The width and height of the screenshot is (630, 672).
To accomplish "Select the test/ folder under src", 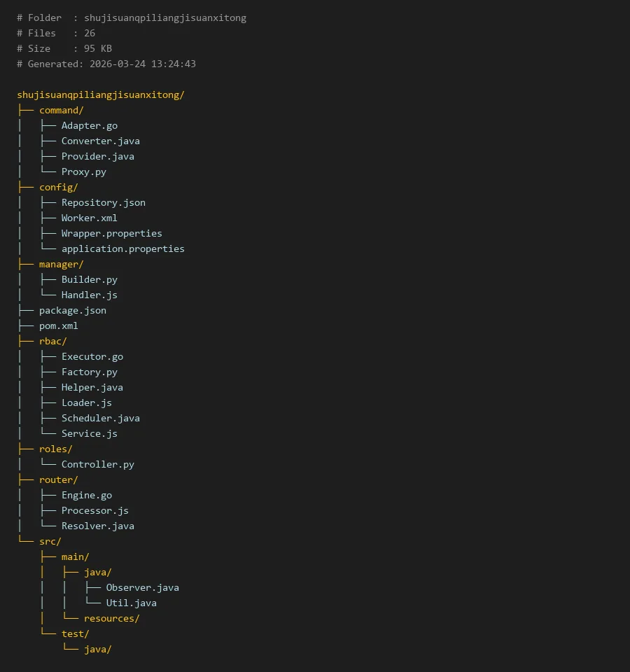I will coord(75,633).
